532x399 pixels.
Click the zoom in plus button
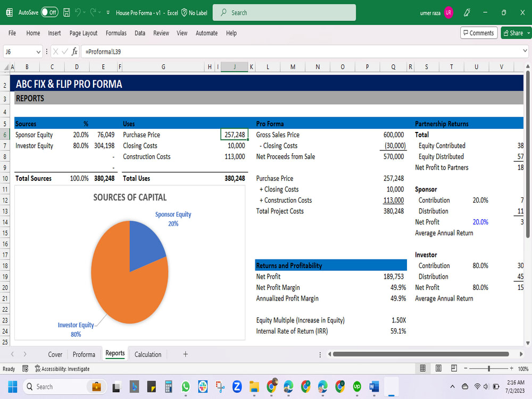click(x=511, y=369)
